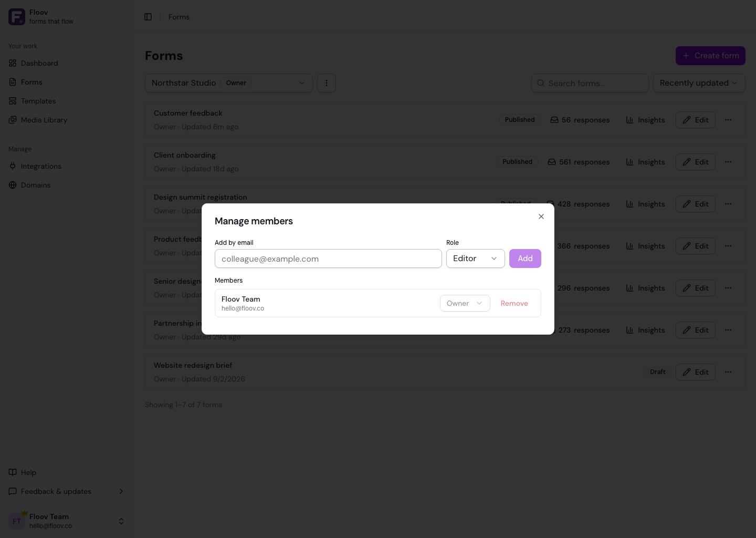
Task: Open Media Library in the sidebar
Action: 67,120
